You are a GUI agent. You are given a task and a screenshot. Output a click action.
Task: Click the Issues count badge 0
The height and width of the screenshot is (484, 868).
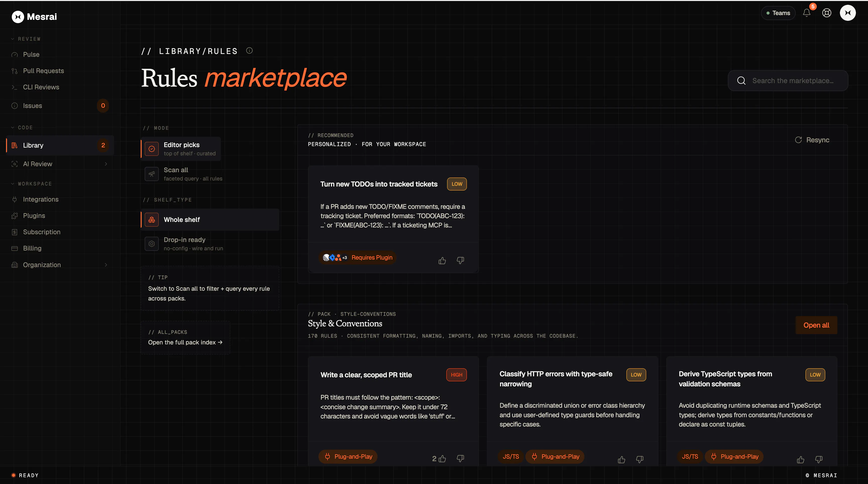(103, 106)
